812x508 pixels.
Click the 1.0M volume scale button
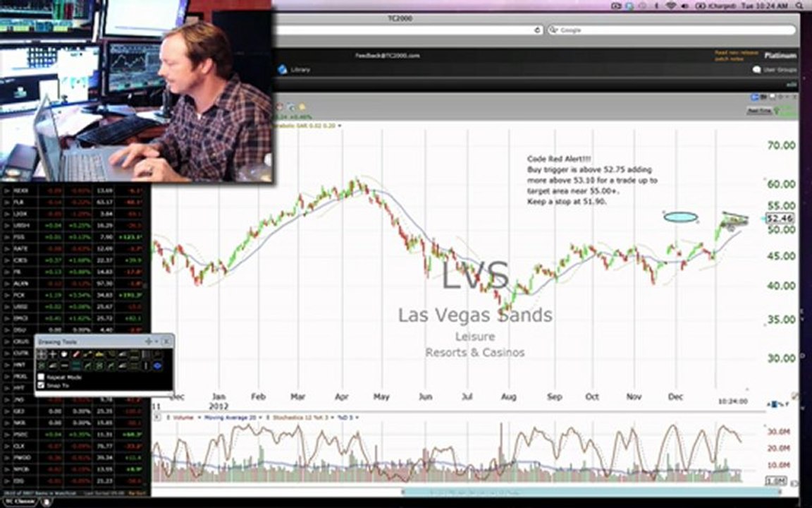click(776, 481)
